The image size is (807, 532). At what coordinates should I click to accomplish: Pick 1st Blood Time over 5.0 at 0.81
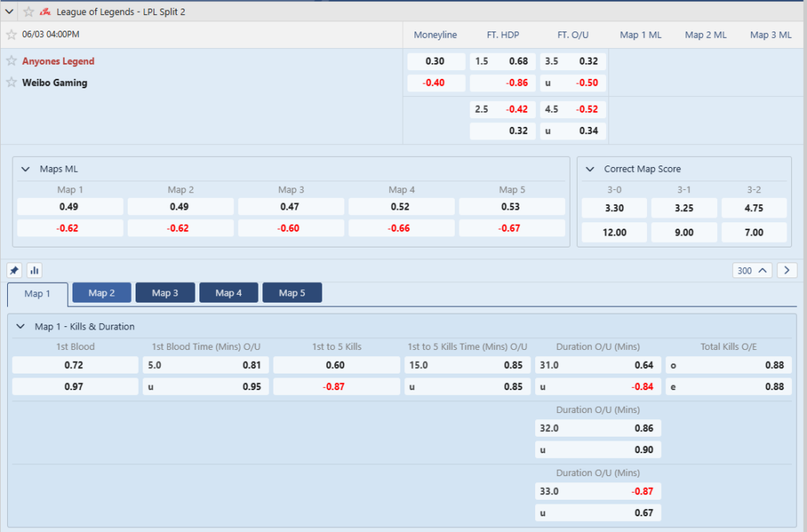[x=206, y=365]
